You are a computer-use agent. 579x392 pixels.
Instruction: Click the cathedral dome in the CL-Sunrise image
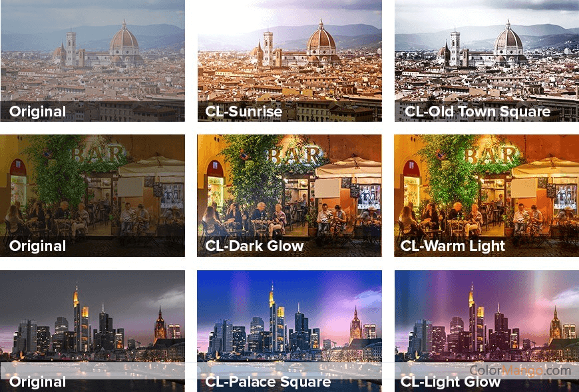point(321,38)
